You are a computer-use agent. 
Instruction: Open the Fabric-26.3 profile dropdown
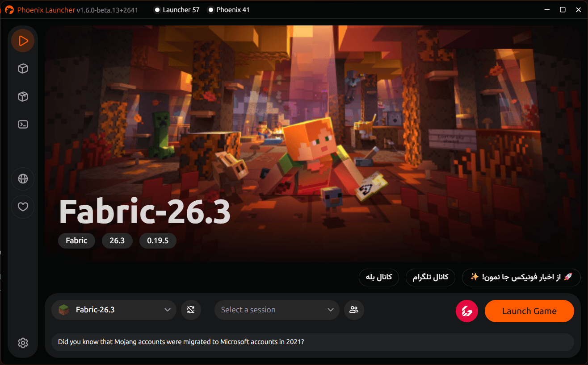pyautogui.click(x=114, y=310)
